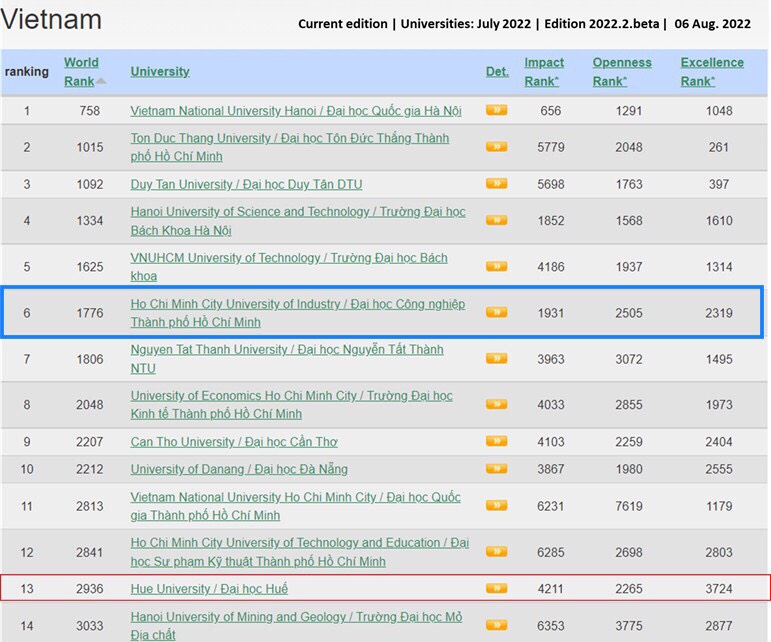
Task: Open details icon for Ton Duc Thang University
Action: point(496,147)
